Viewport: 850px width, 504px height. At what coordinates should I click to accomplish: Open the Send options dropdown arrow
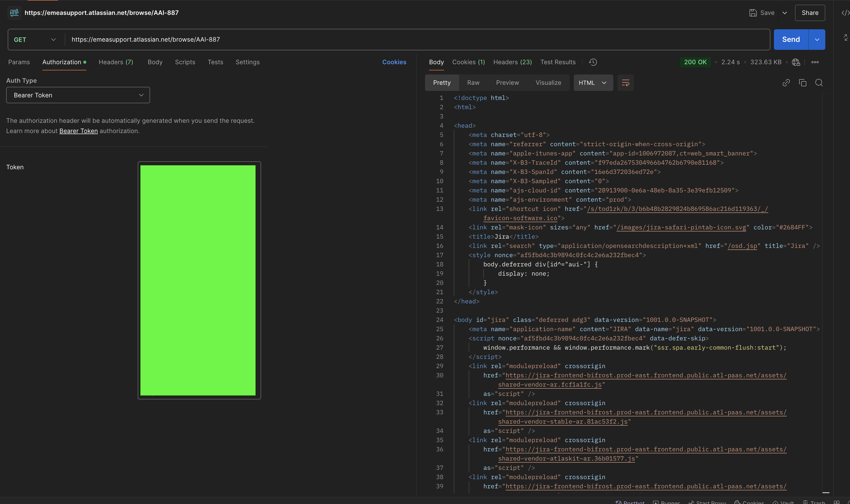(817, 39)
